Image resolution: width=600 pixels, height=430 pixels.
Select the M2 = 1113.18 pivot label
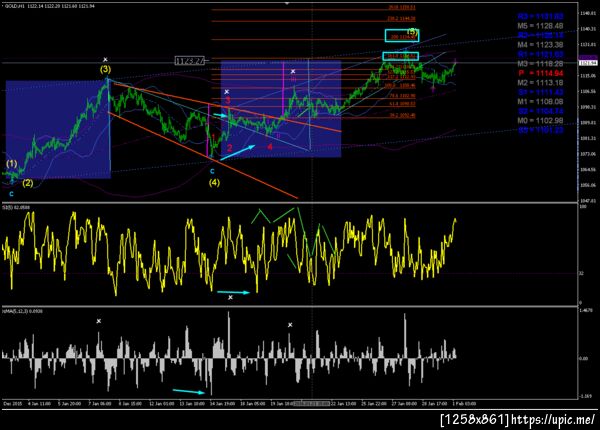pos(540,83)
